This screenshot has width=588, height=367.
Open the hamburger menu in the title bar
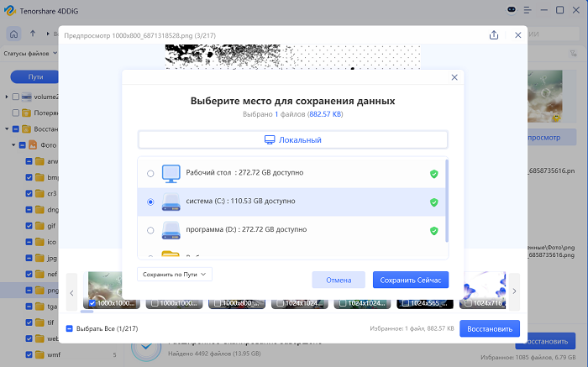tap(528, 10)
